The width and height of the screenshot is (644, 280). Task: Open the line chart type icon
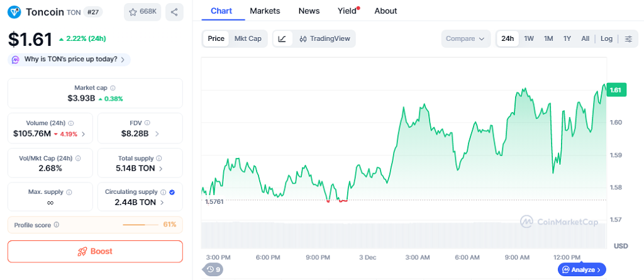click(282, 38)
